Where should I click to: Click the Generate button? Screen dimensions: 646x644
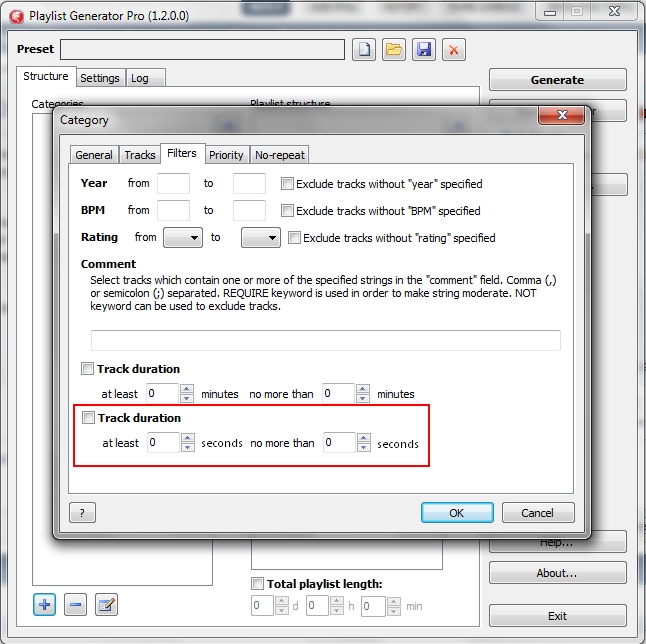[x=557, y=80]
